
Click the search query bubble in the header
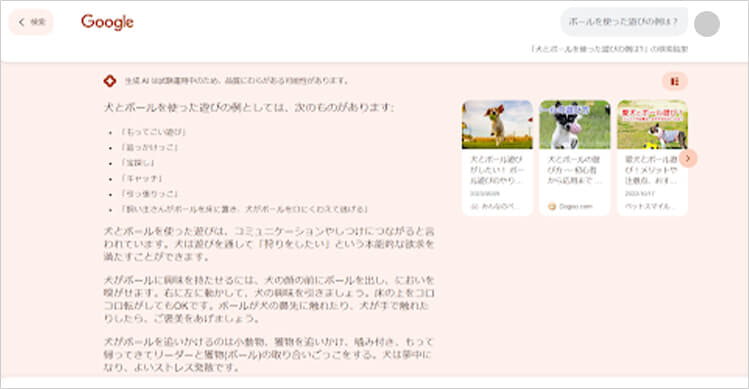[x=623, y=22]
